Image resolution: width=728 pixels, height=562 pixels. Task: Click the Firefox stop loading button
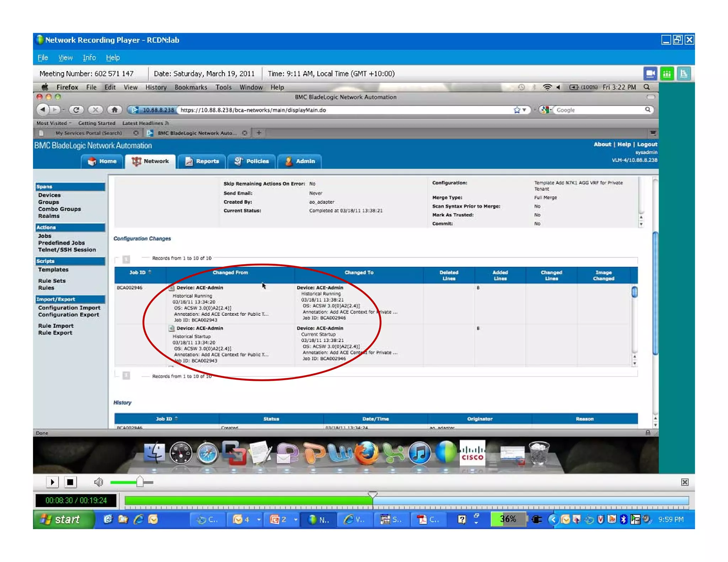click(95, 110)
